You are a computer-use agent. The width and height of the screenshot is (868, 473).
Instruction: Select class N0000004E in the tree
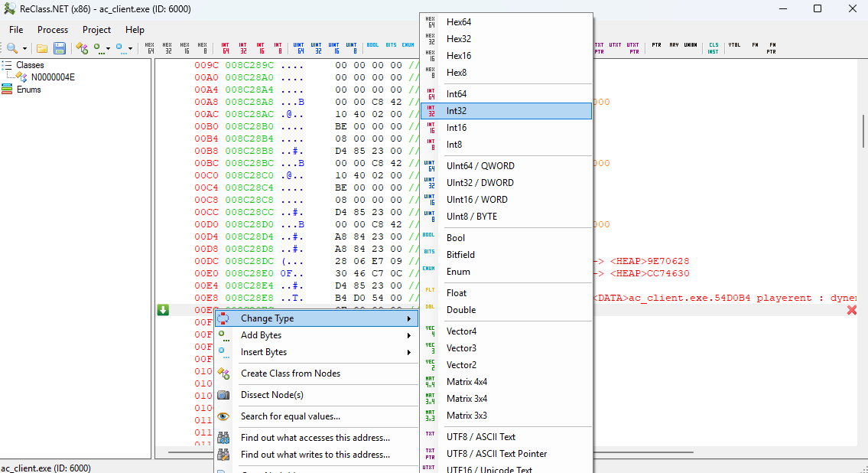click(53, 77)
